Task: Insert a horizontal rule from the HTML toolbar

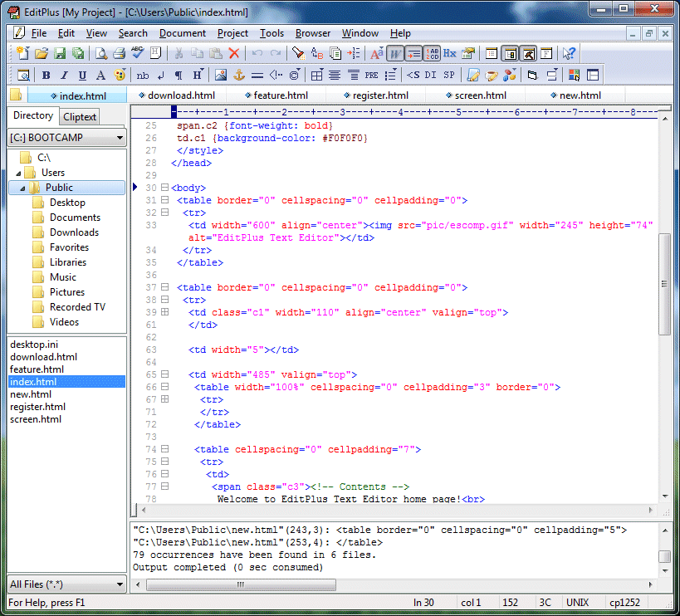Action: click(257, 74)
